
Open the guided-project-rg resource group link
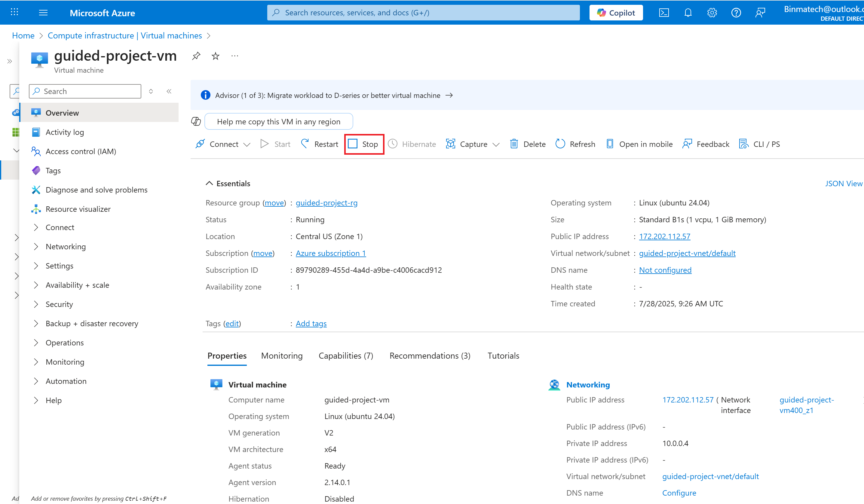coord(326,203)
